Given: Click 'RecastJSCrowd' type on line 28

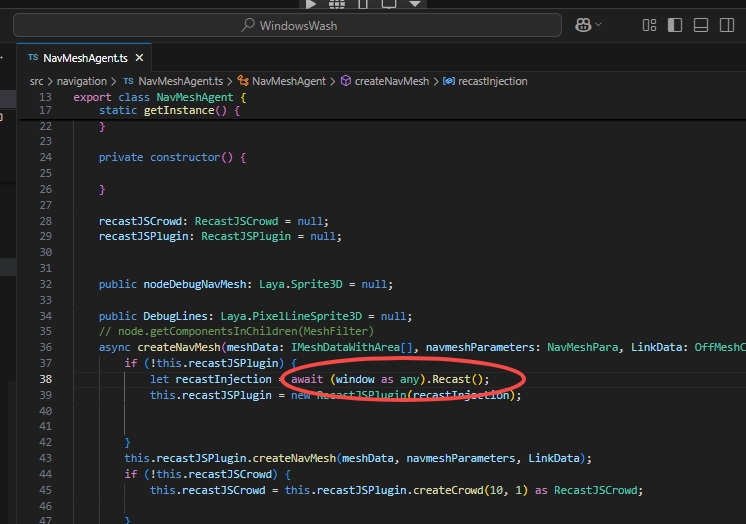Looking at the screenshot, I should click(236, 221).
